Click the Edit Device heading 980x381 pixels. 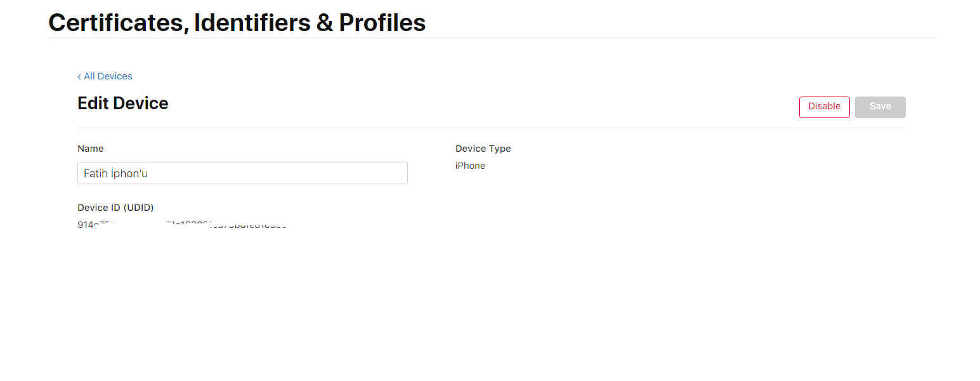click(123, 104)
